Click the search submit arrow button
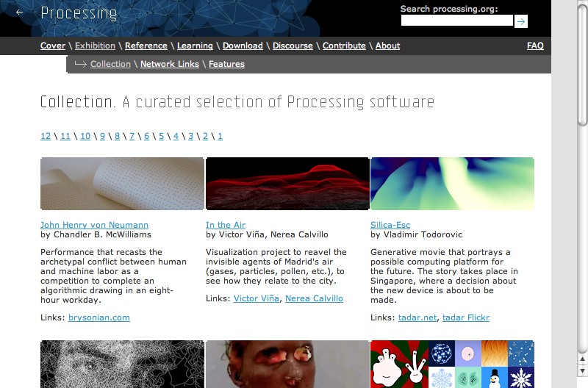Screen dimensions: 588x388 pyautogui.click(x=521, y=21)
